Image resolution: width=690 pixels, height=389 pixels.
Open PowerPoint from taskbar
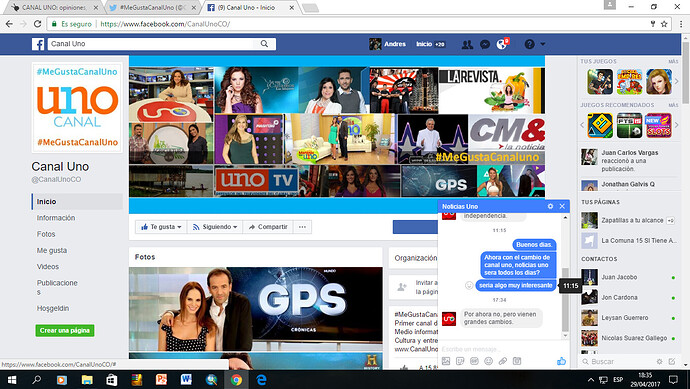(161, 379)
